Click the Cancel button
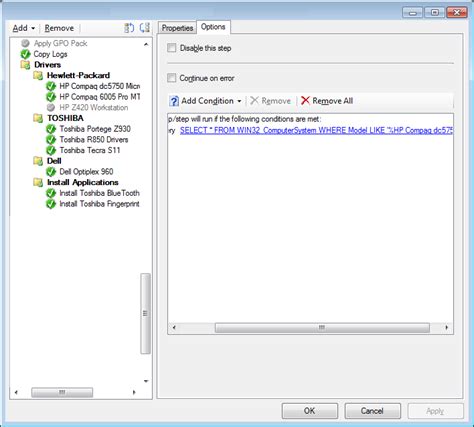 (372, 411)
